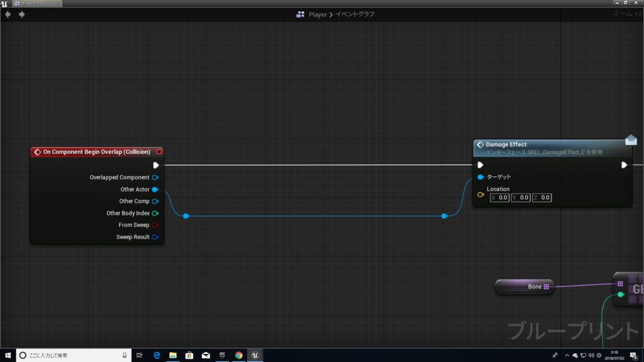Open the Windows Start menu

click(x=8, y=356)
